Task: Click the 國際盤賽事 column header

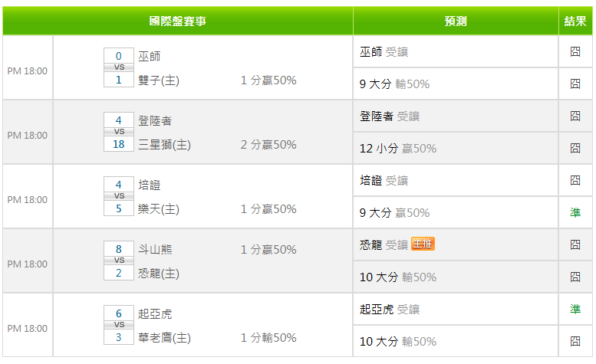Action: pos(177,21)
